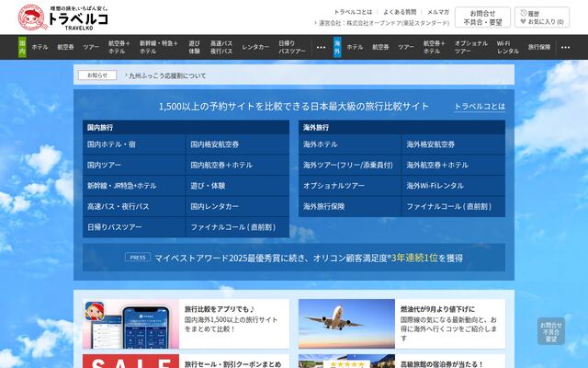Select 海外ツアー(フリー/添乗員付)
The image size is (588, 368).
(x=350, y=166)
